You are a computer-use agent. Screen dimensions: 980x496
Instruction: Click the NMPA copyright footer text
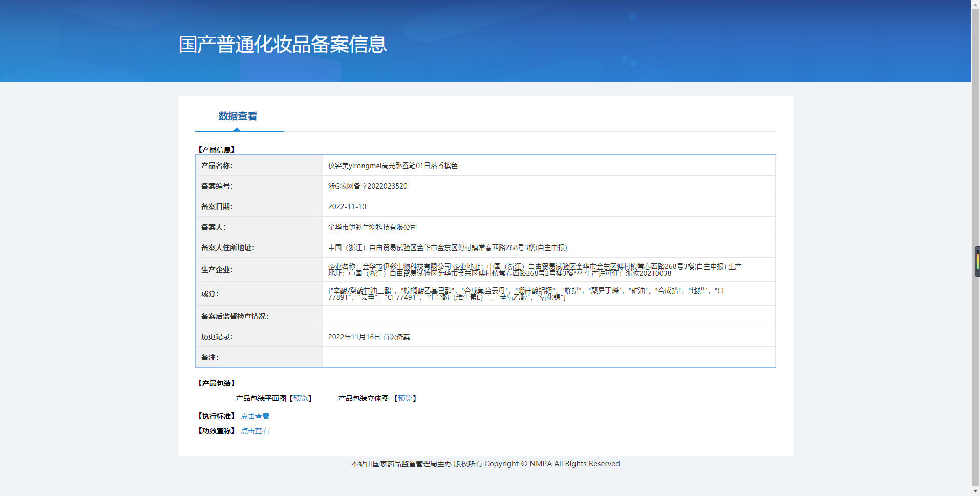[485, 464]
